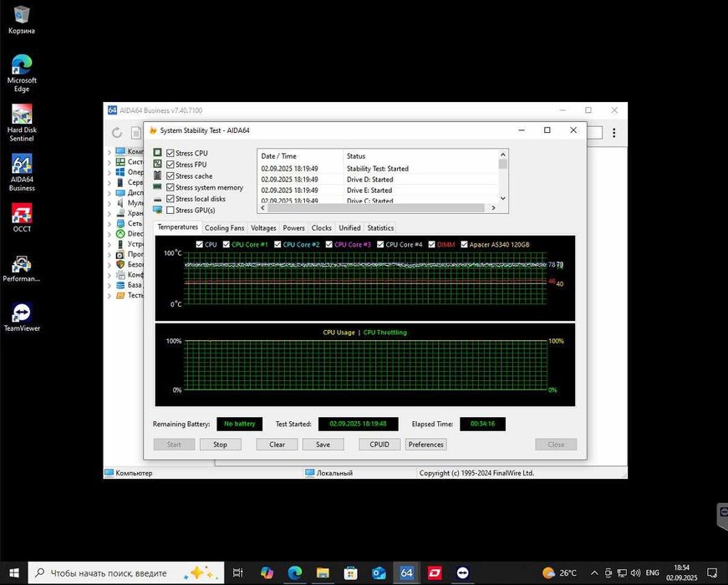The image size is (728, 585).
Task: Uncheck the Stress cache checkbox
Action: click(x=171, y=176)
